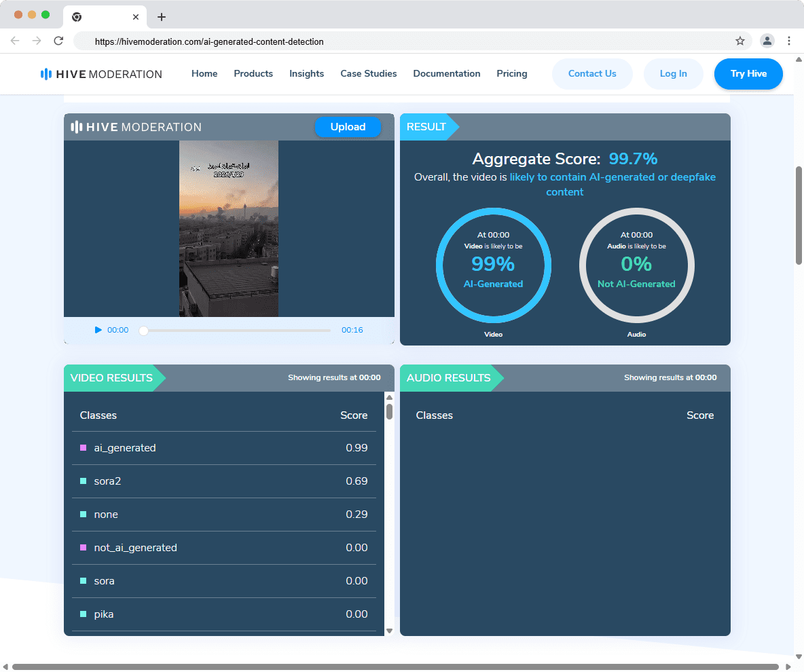Play the uploaded video
Viewport: 804px width, 672px height.
coord(98,330)
